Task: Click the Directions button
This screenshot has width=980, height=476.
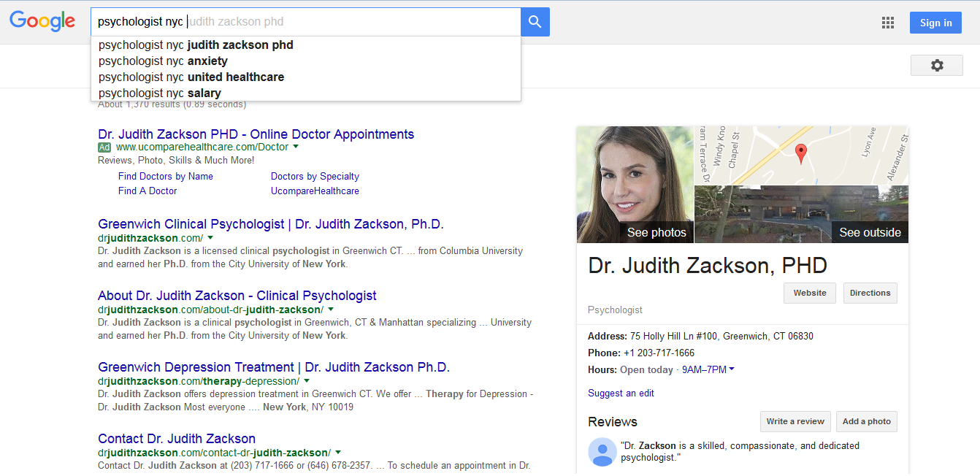Action: (870, 293)
